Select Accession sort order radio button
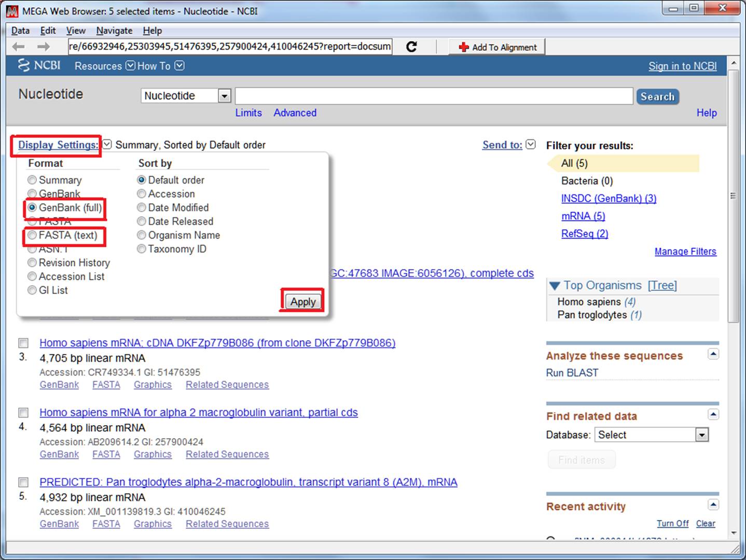This screenshot has height=560, width=746. pyautogui.click(x=142, y=194)
